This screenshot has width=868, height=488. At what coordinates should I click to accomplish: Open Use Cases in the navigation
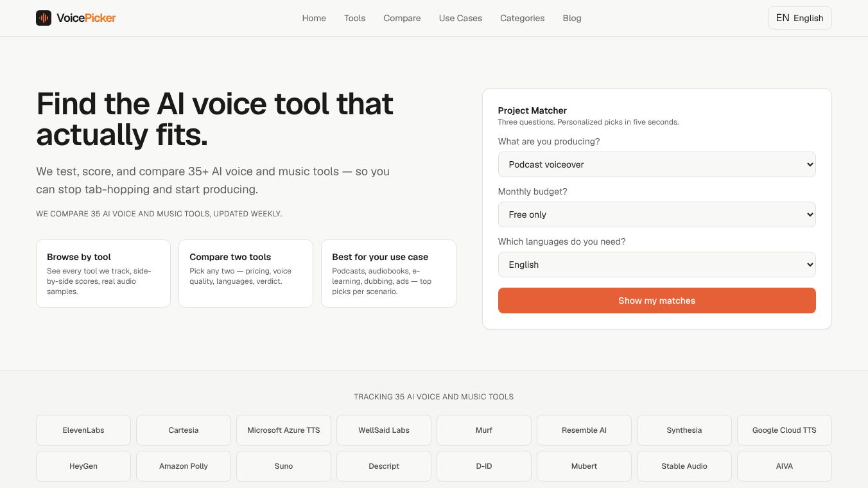(460, 18)
